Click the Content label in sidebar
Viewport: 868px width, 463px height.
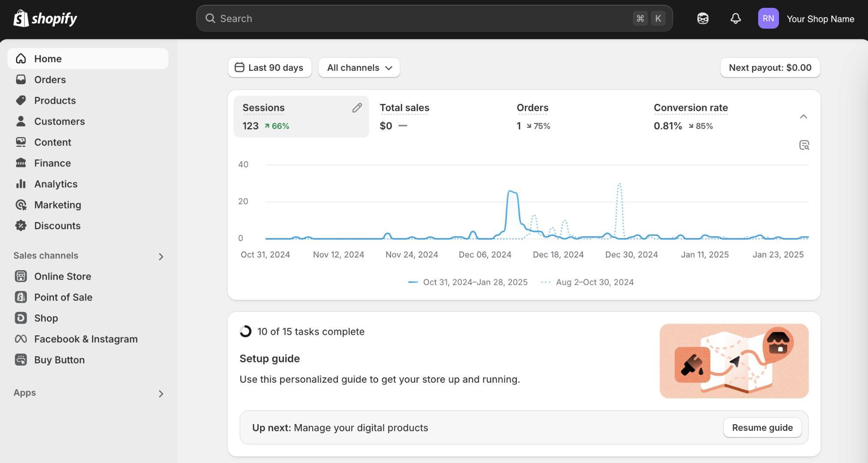pyautogui.click(x=53, y=142)
